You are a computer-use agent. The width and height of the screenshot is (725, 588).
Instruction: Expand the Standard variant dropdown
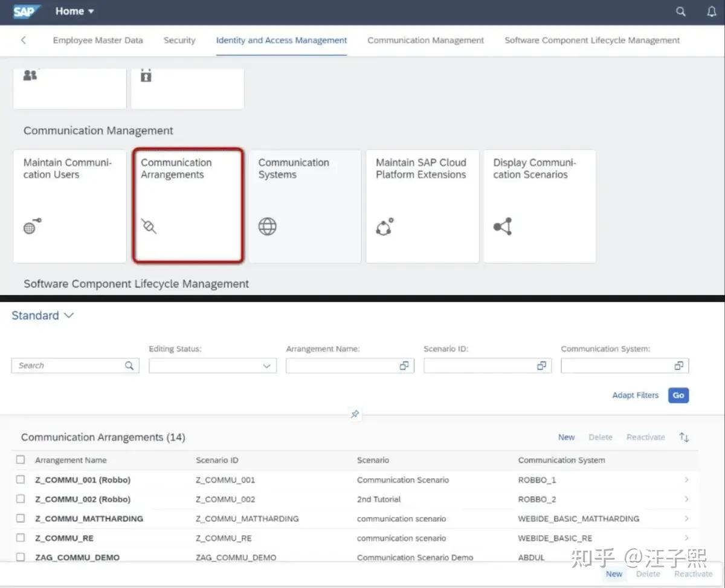tap(43, 316)
